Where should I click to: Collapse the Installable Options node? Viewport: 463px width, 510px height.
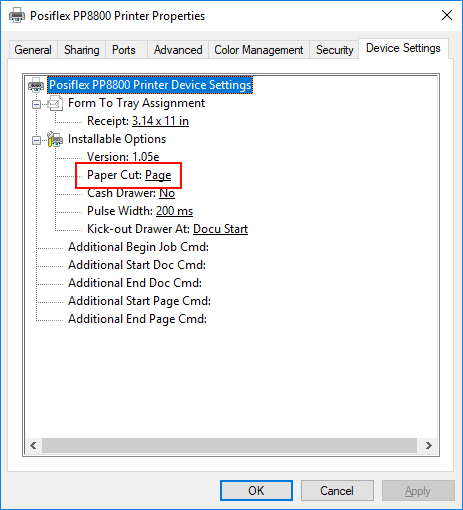click(x=36, y=140)
